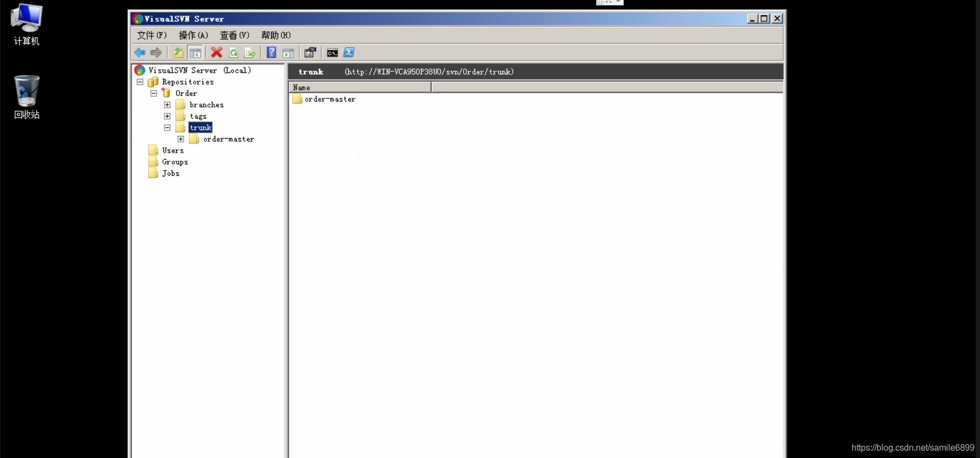Screen dimensions: 980x458
Task: Expand the branches folder node
Action: [x=167, y=105]
